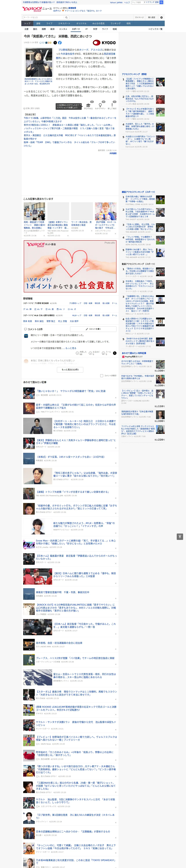Click the マイページ link

tap(139, 18)
